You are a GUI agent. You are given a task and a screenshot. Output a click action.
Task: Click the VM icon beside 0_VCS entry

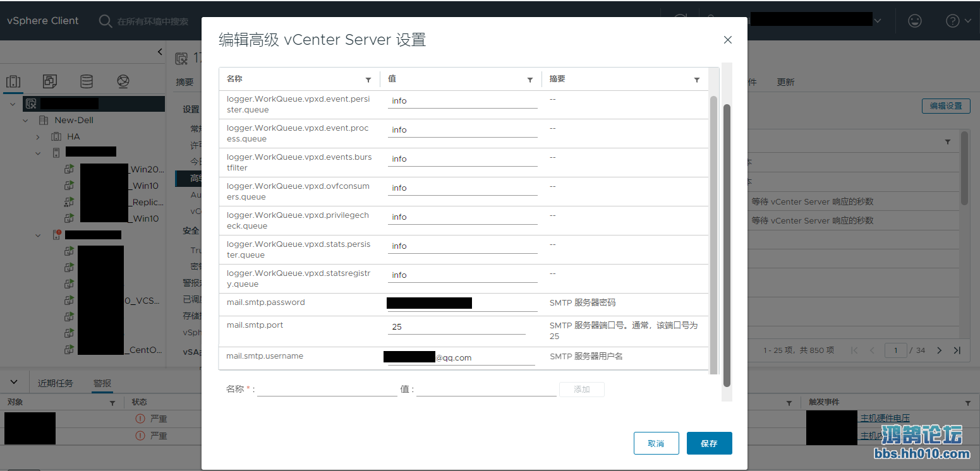point(69,301)
